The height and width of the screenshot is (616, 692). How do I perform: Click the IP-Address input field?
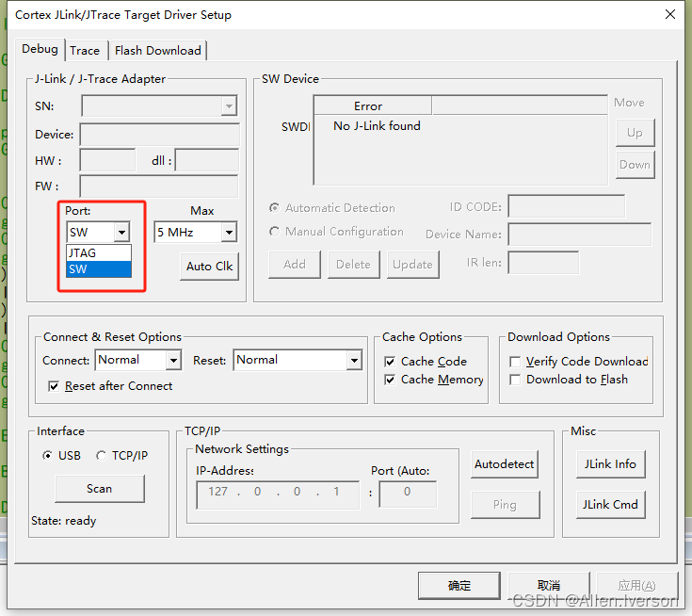click(x=278, y=495)
